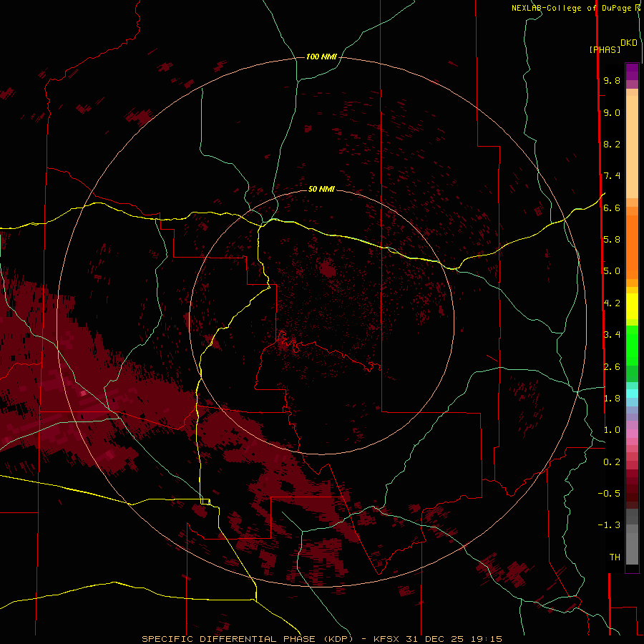Click the 4.2 scale value
The image size is (644, 644).
(612, 303)
